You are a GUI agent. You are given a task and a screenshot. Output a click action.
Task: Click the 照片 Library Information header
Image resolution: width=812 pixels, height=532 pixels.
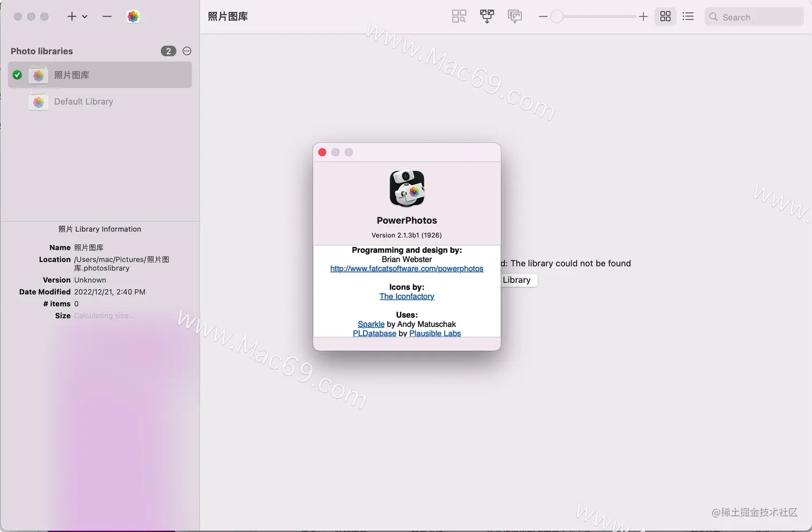point(100,229)
